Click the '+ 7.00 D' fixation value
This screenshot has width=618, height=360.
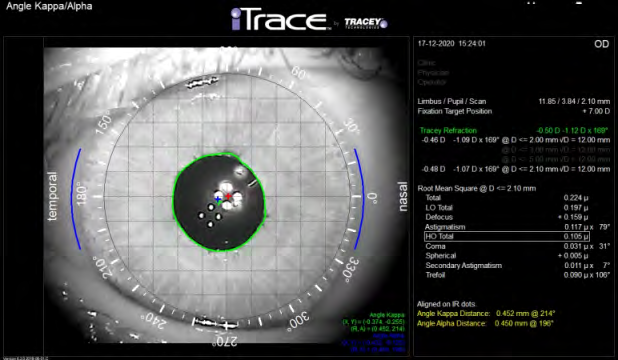[596, 111]
